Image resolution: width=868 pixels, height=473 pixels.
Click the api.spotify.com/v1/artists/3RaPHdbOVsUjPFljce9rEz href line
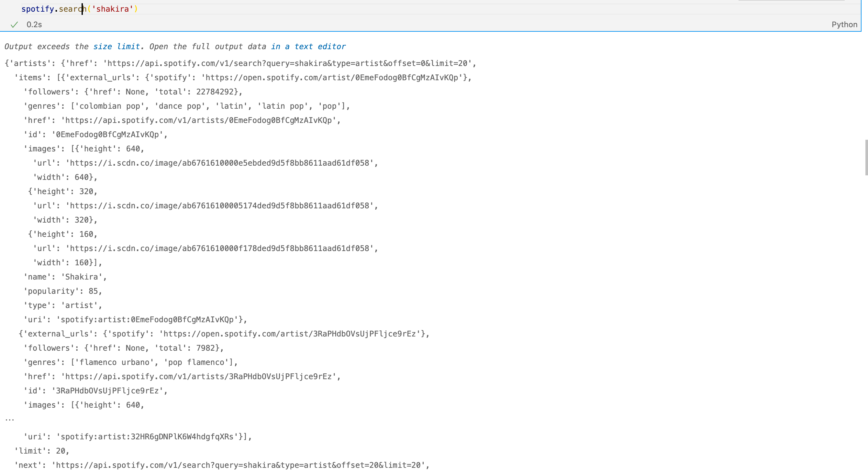[x=182, y=377]
